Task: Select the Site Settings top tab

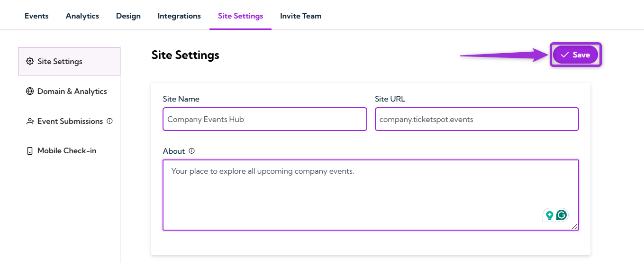Action: point(240,16)
